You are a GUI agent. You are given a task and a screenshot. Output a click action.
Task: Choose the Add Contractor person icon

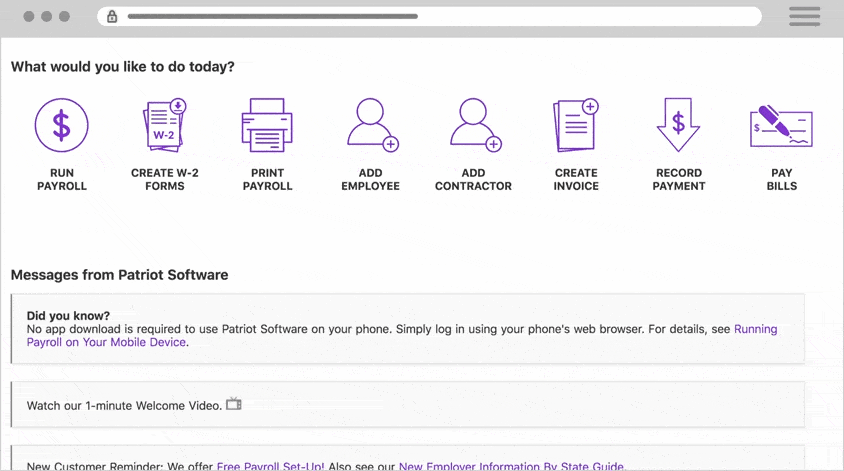474,125
